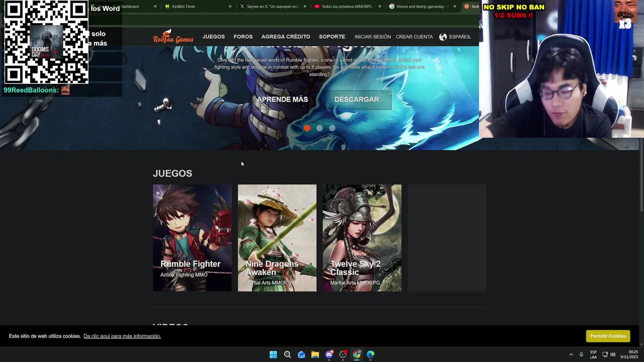Select the first carousel dot
This screenshot has width=644, height=362.
coord(307,128)
